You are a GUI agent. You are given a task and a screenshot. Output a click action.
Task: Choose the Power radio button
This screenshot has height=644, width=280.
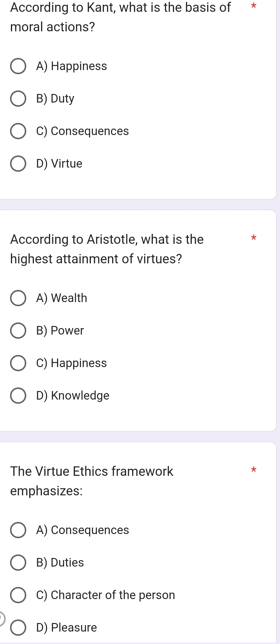pyautogui.click(x=18, y=331)
